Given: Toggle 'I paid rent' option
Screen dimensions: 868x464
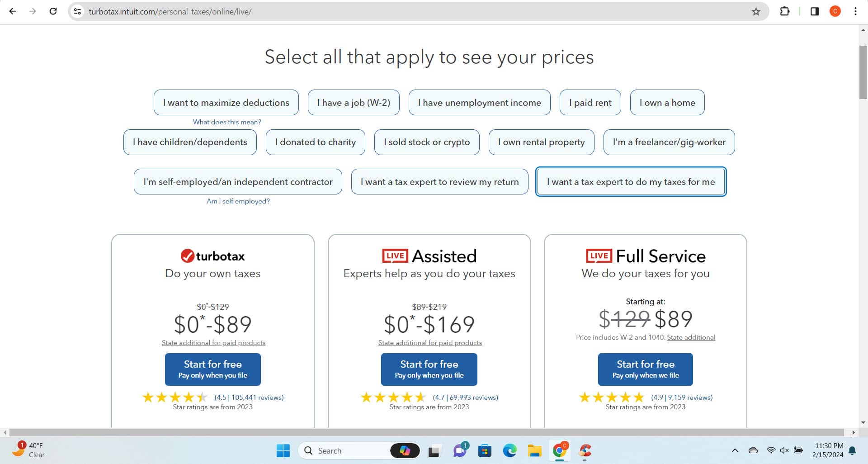Looking at the screenshot, I should pos(590,103).
